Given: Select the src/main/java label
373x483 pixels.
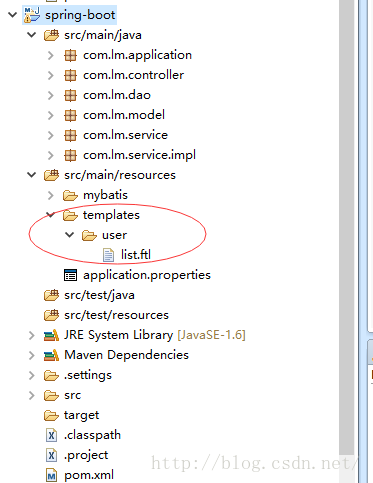Looking at the screenshot, I should tap(103, 35).
